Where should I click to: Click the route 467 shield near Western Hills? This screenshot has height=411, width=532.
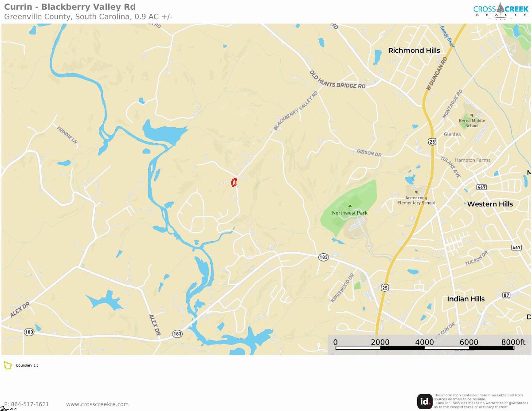(482, 187)
